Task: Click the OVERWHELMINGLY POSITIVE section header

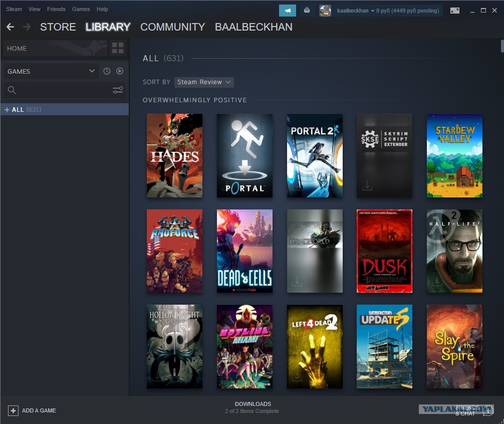Action: click(x=195, y=100)
